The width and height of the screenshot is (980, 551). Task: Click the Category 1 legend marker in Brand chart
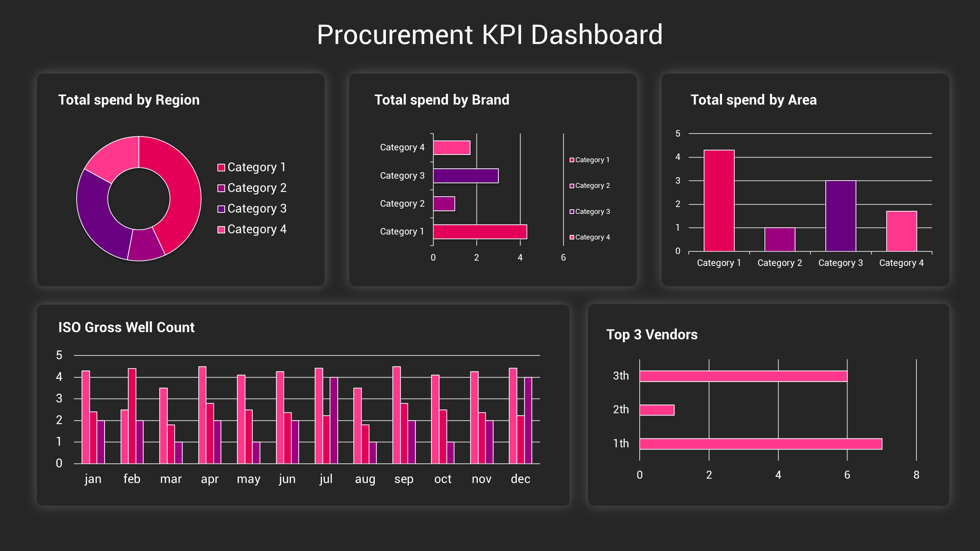[572, 160]
